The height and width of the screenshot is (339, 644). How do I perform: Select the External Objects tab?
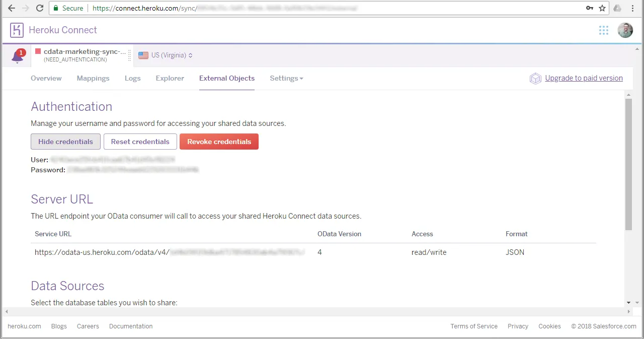coord(227,79)
